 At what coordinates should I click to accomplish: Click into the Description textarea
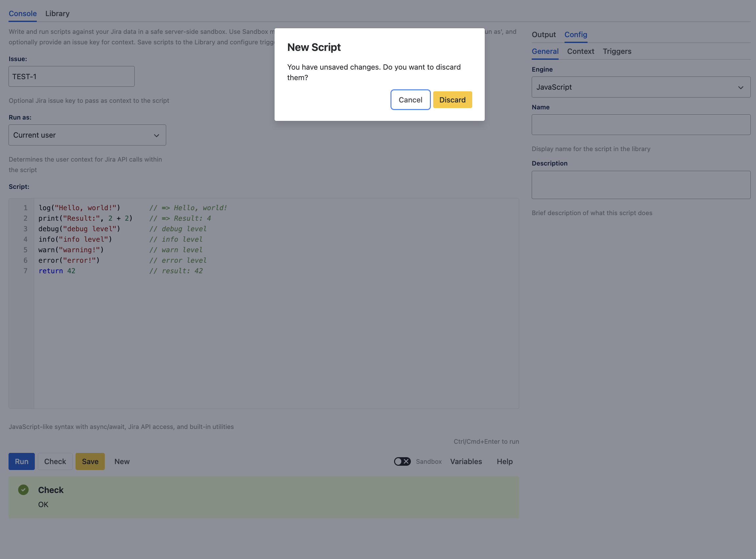coord(641,185)
